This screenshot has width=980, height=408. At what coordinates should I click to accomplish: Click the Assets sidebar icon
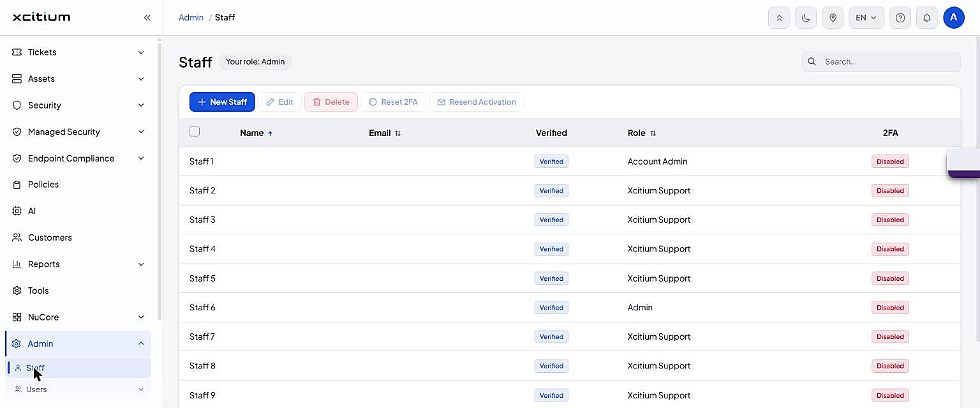pyautogui.click(x=17, y=79)
